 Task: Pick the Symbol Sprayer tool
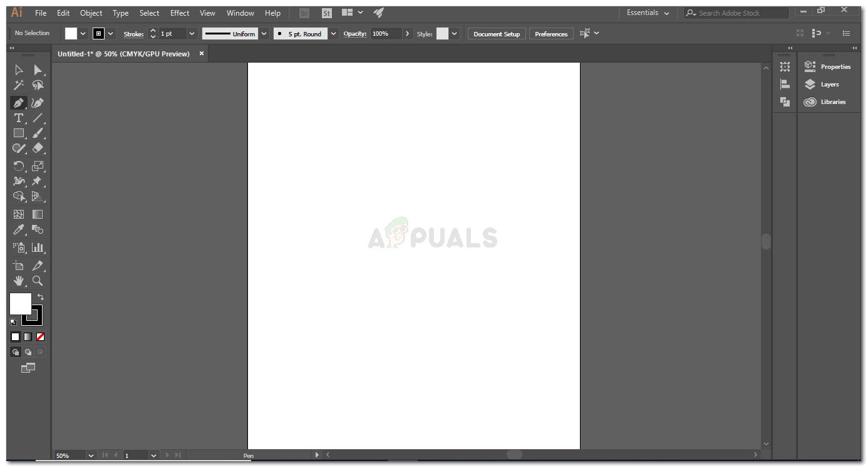pos(19,247)
